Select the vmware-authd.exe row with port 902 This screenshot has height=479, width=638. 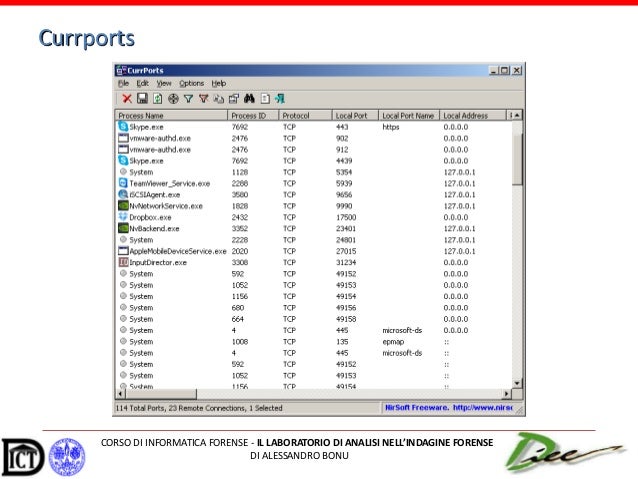(313, 138)
